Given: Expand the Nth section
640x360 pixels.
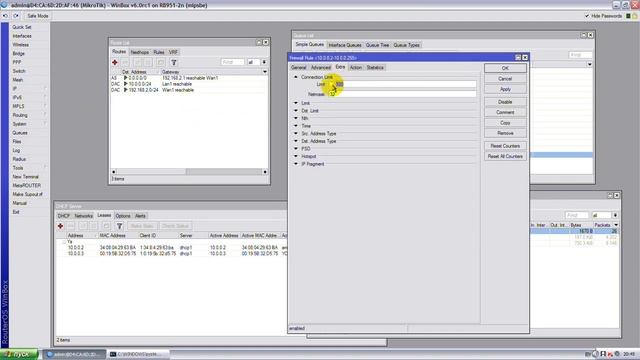Looking at the screenshot, I should (x=296, y=118).
